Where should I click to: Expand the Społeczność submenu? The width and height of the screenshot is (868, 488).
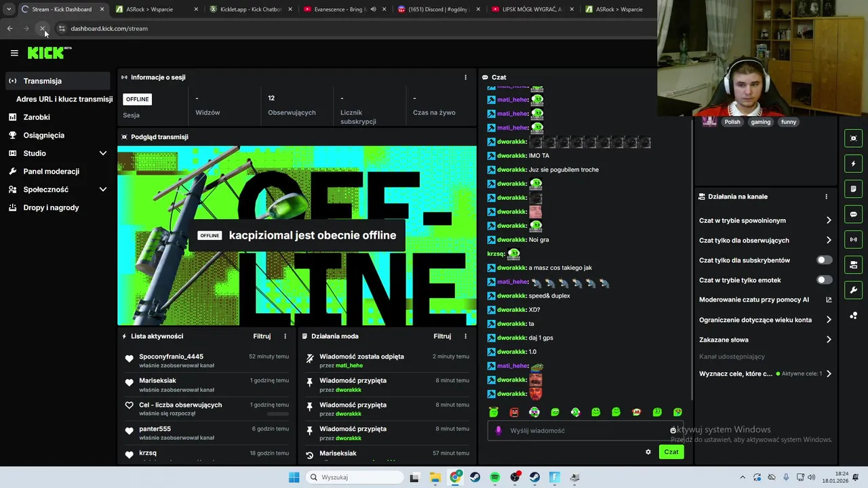pos(103,189)
